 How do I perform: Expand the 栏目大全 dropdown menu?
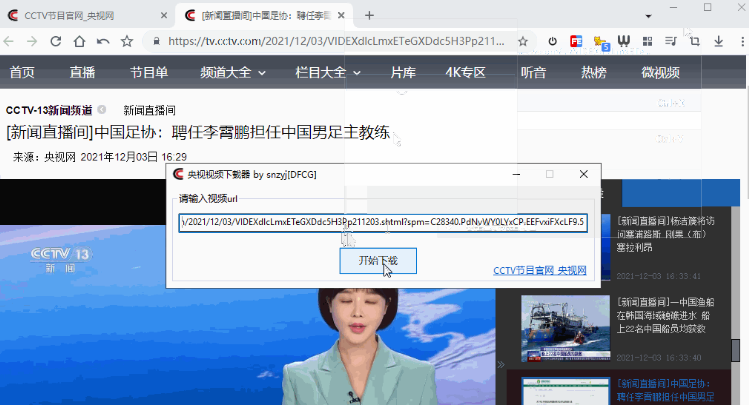tap(328, 72)
